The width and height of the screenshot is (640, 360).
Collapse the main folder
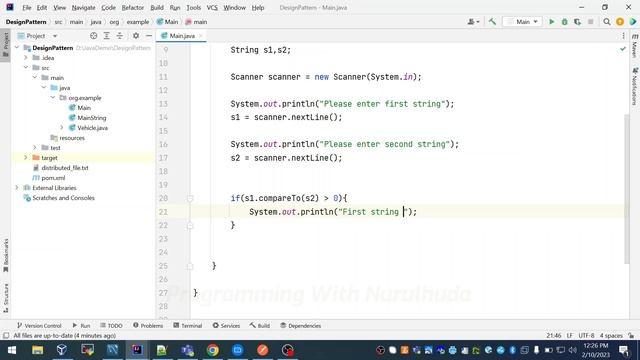35,78
